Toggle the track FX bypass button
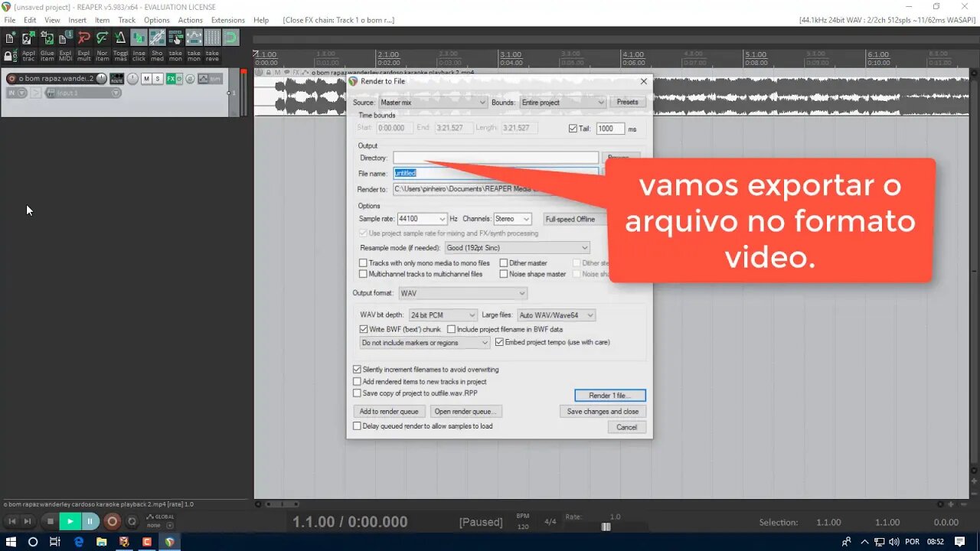980x551 pixels. click(x=179, y=79)
